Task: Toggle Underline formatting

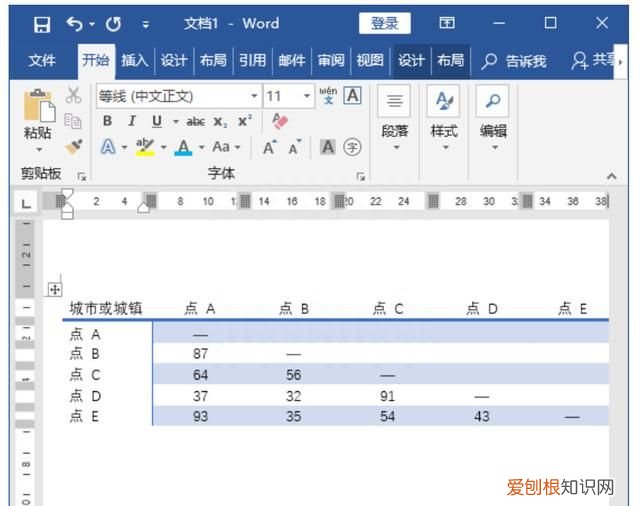Action: 157,121
